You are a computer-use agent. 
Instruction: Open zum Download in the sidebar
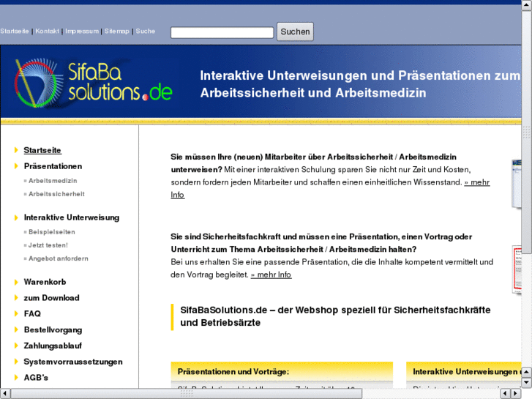[x=51, y=298]
